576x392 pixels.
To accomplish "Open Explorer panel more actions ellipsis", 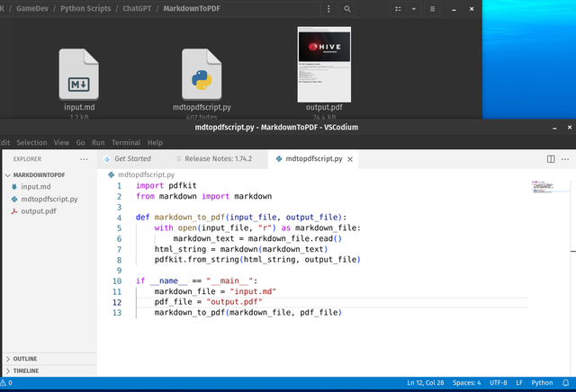I will [x=84, y=159].
